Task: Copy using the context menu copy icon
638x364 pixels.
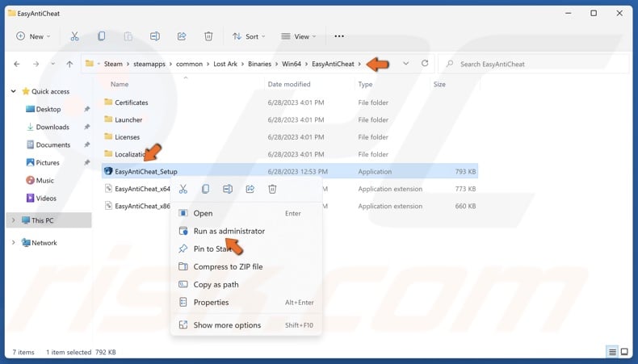Action: [x=205, y=189]
